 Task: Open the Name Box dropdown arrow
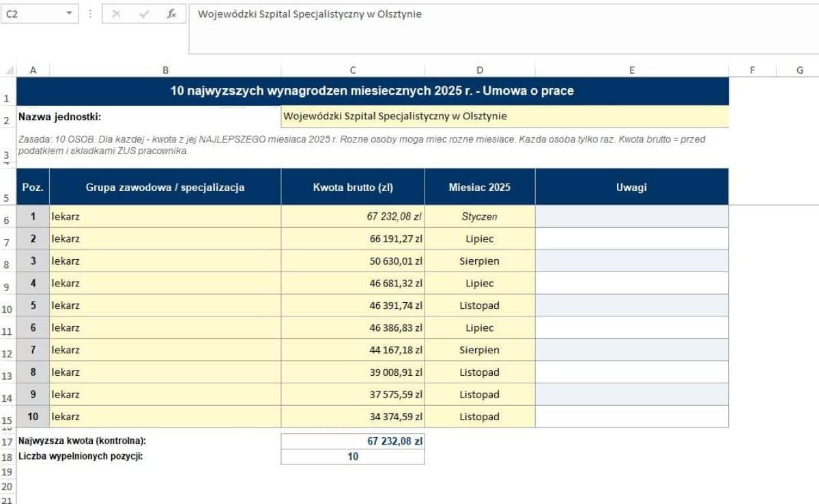tap(70, 14)
